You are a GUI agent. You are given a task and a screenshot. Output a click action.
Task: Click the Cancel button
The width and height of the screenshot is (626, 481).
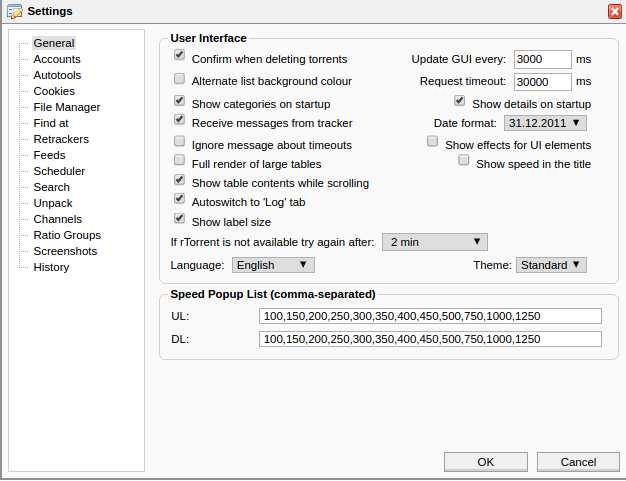[578, 462]
